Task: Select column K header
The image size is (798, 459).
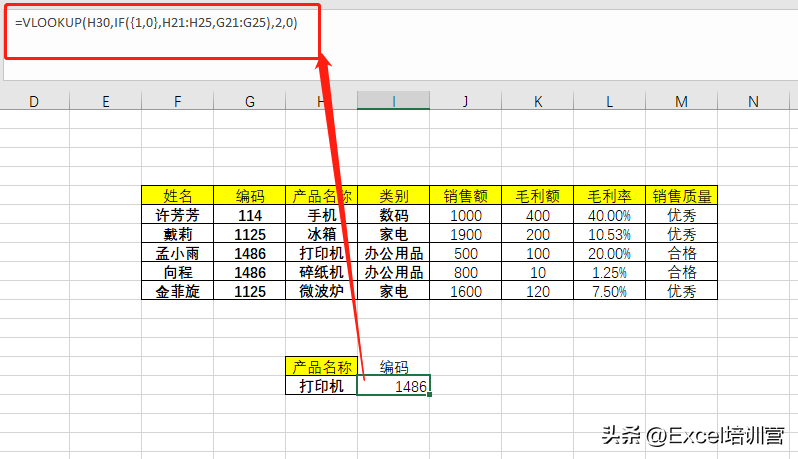Action: (537, 101)
